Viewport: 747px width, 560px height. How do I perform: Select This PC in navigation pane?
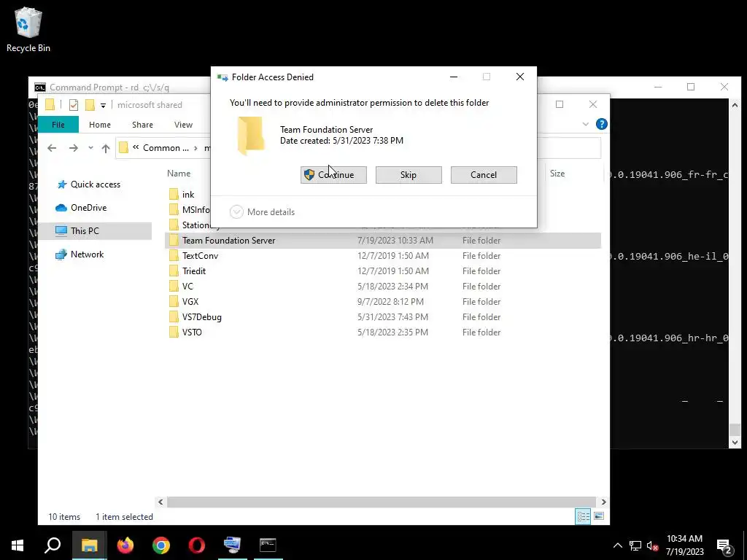95,231
